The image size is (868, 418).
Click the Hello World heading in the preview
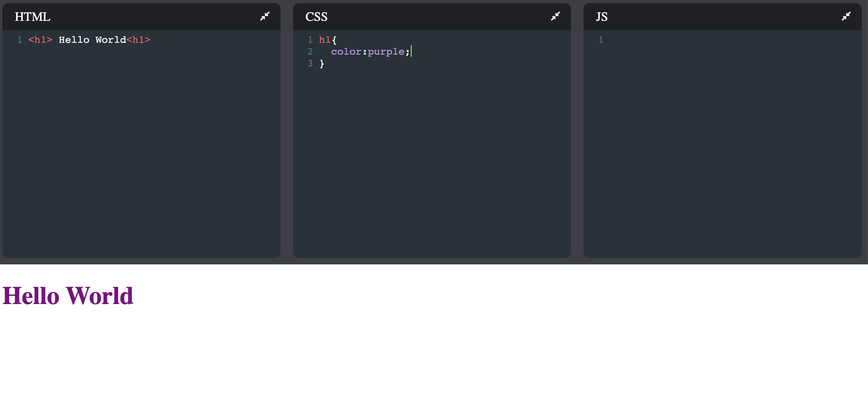click(x=67, y=295)
